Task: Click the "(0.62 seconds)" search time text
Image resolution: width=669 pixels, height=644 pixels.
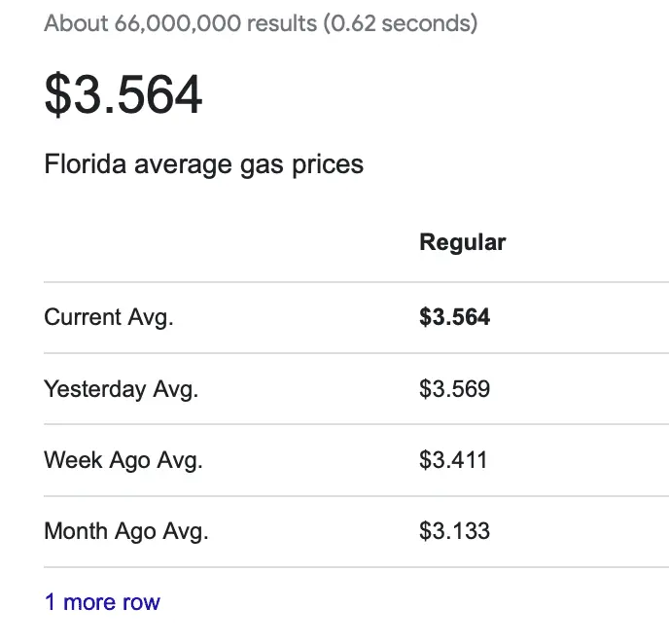Action: (400, 22)
